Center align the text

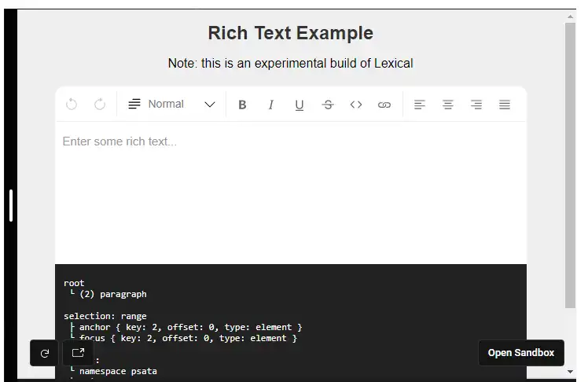(x=448, y=105)
